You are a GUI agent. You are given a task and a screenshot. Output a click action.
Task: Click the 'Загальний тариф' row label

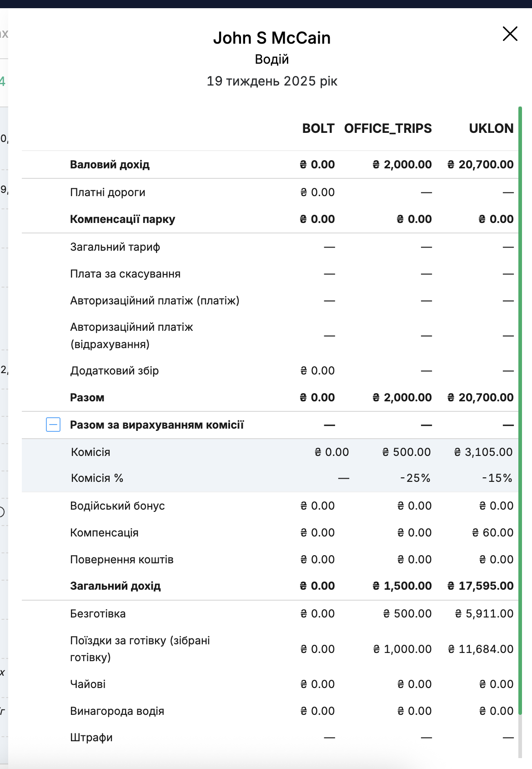click(x=115, y=247)
